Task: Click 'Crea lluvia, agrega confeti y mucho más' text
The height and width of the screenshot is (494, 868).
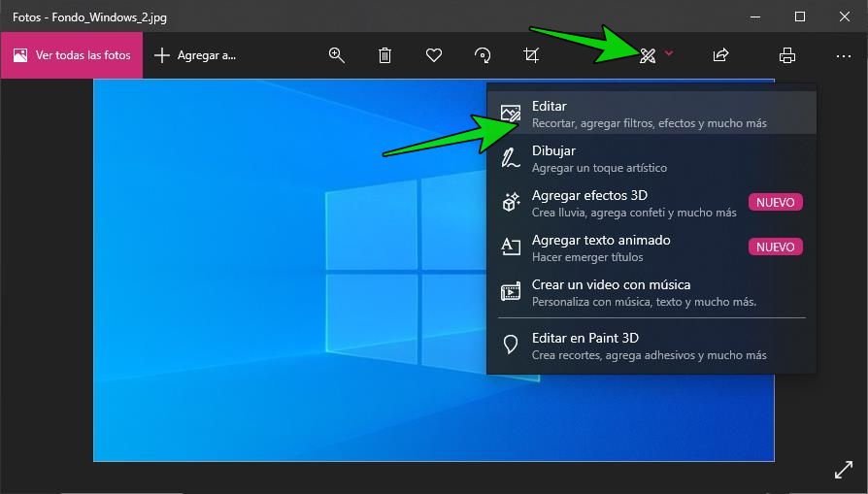Action: (x=634, y=213)
